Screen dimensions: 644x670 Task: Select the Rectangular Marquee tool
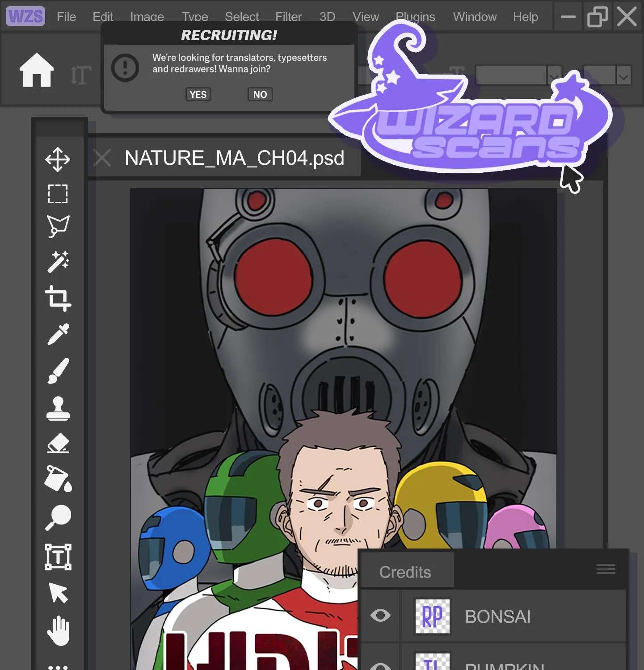coord(58,194)
